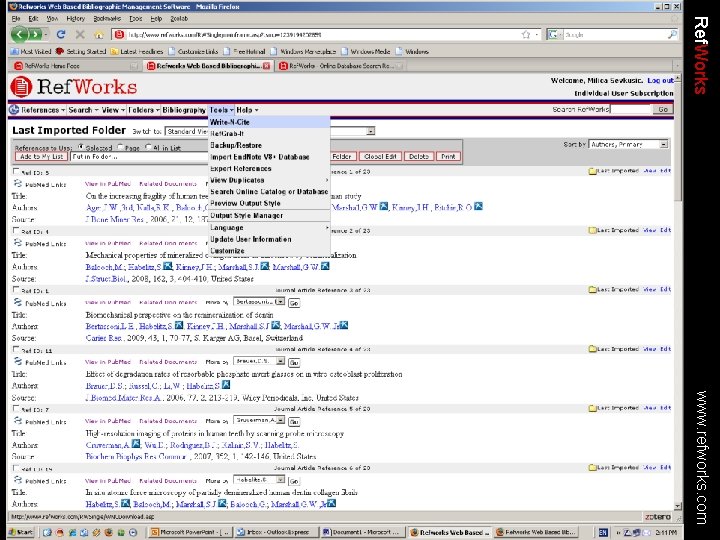Open author icon next to Marshall,G.W. in reference 1

pos(384,207)
